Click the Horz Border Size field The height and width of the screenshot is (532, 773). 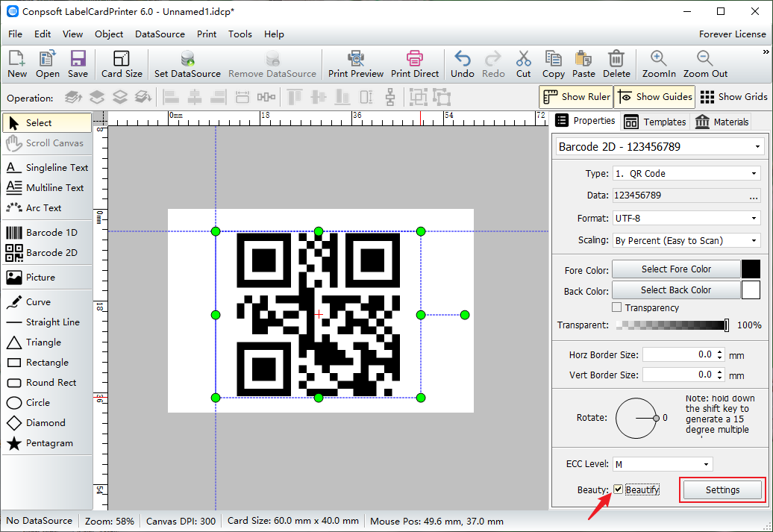[683, 354]
